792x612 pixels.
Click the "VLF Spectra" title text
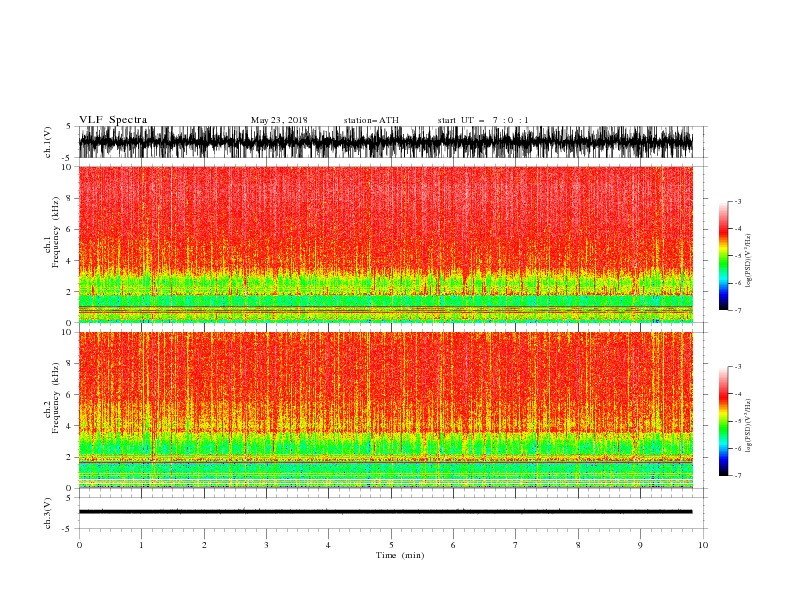point(113,120)
